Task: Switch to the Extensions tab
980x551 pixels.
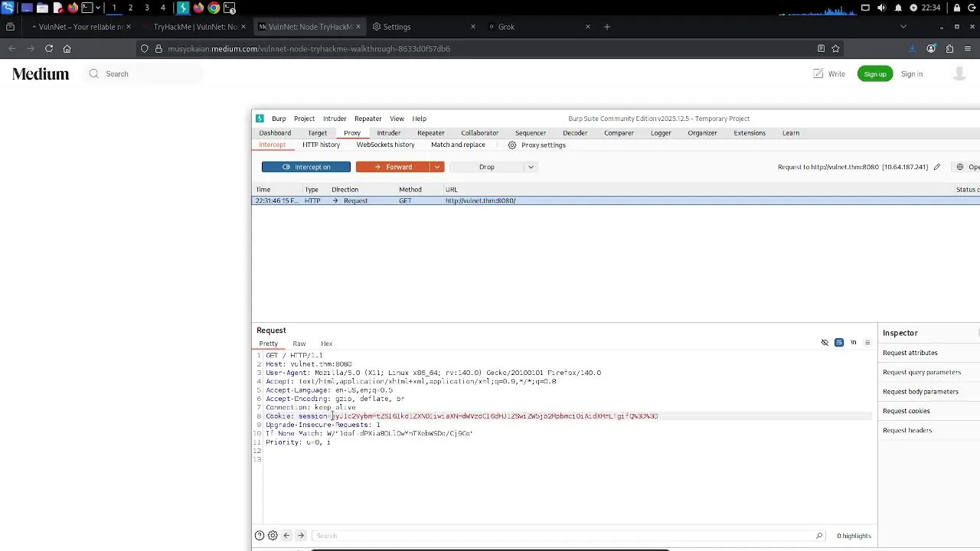Action: (750, 133)
